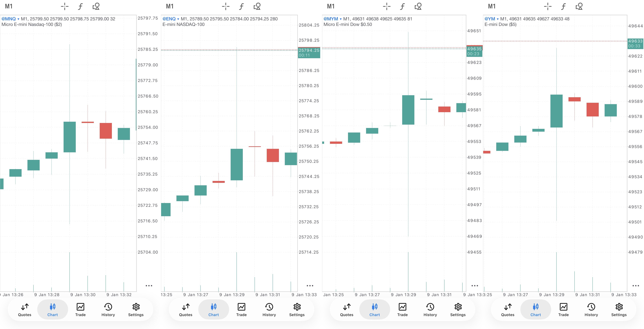Change M1 timeframe in the MYM chart
644x329 pixels.
330,6
